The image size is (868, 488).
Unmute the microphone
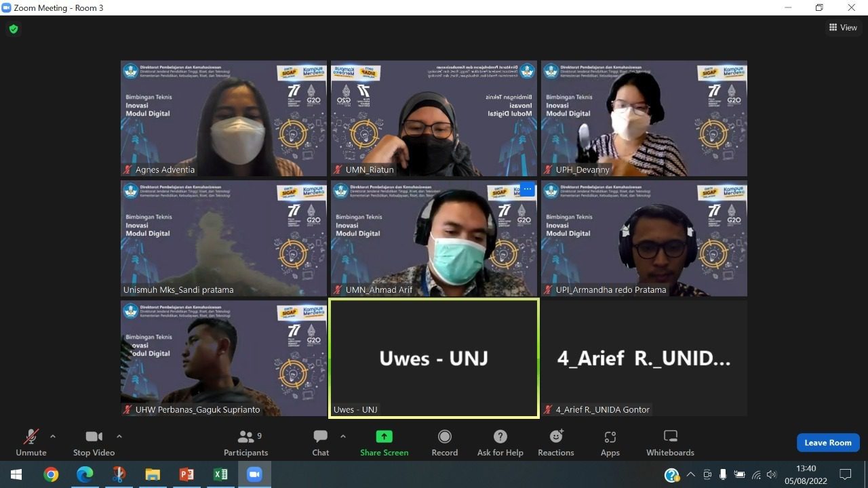(x=31, y=443)
